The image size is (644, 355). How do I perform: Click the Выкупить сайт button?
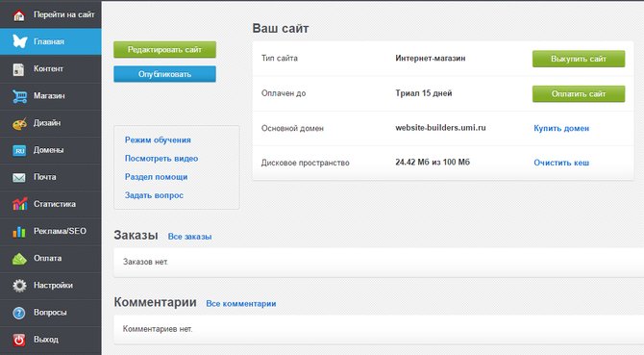(579, 59)
